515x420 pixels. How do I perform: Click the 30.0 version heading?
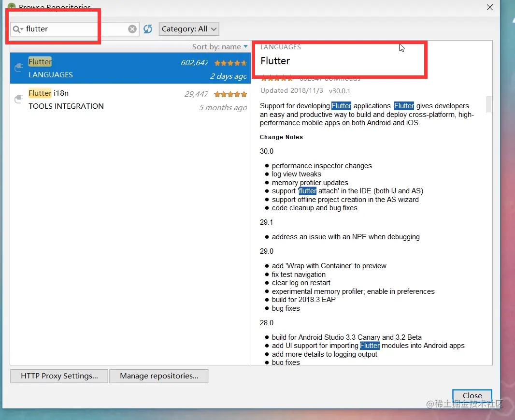click(267, 151)
